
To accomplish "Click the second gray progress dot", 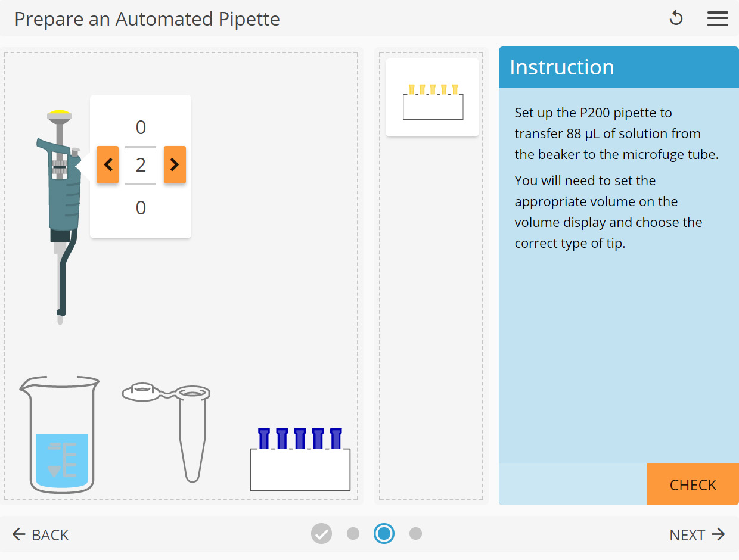I will pos(353,534).
